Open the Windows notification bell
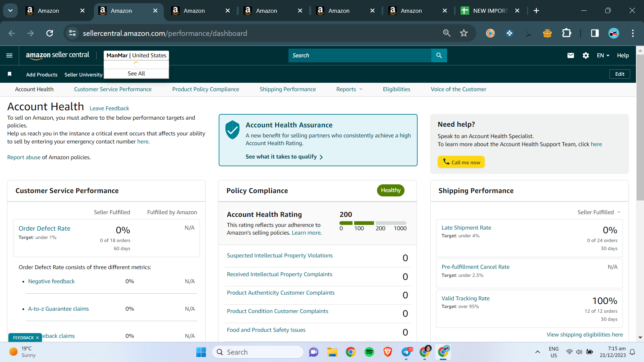 pyautogui.click(x=632, y=352)
